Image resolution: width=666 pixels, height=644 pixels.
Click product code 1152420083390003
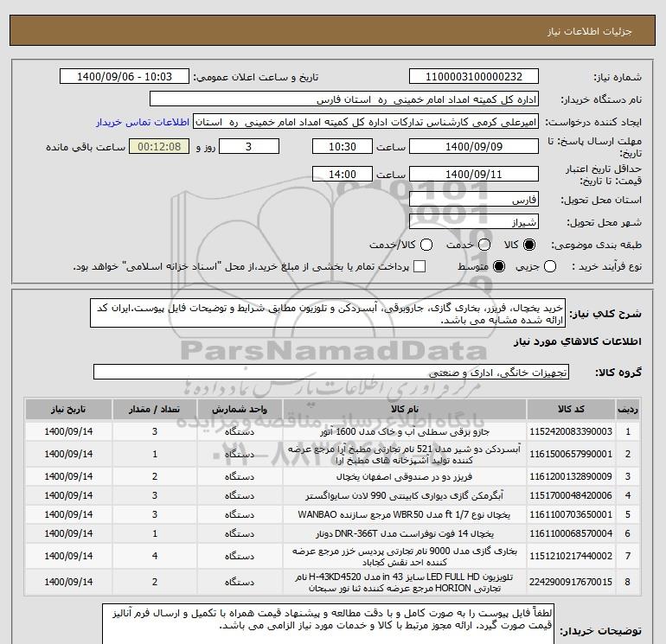tap(571, 431)
